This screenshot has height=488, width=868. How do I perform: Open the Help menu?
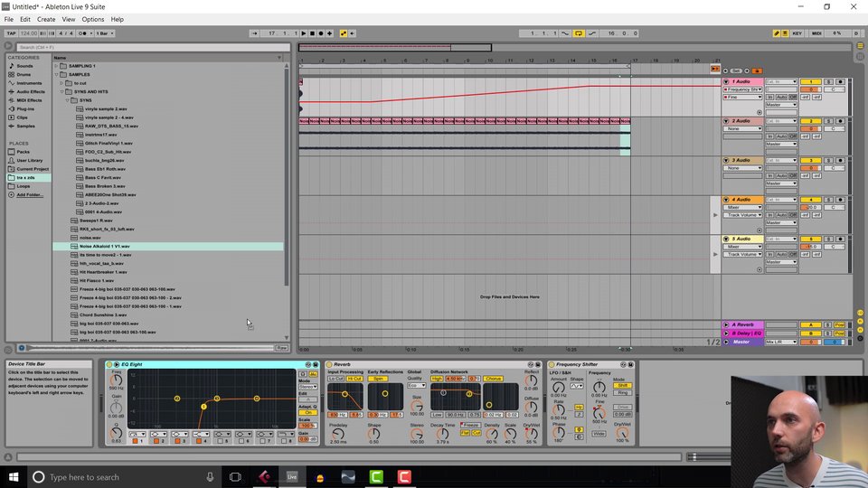[x=118, y=19]
